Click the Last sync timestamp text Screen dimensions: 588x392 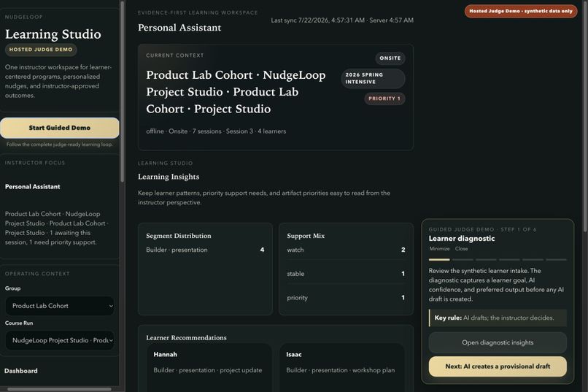click(x=342, y=20)
